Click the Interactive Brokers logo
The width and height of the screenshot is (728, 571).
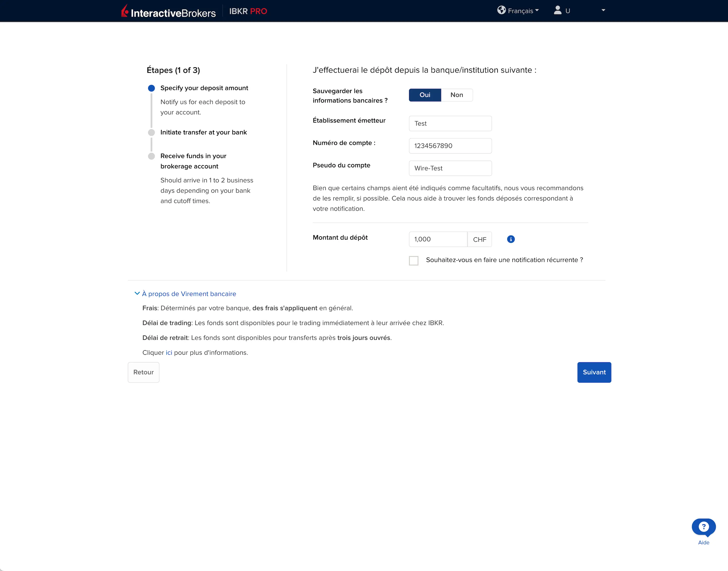click(168, 11)
